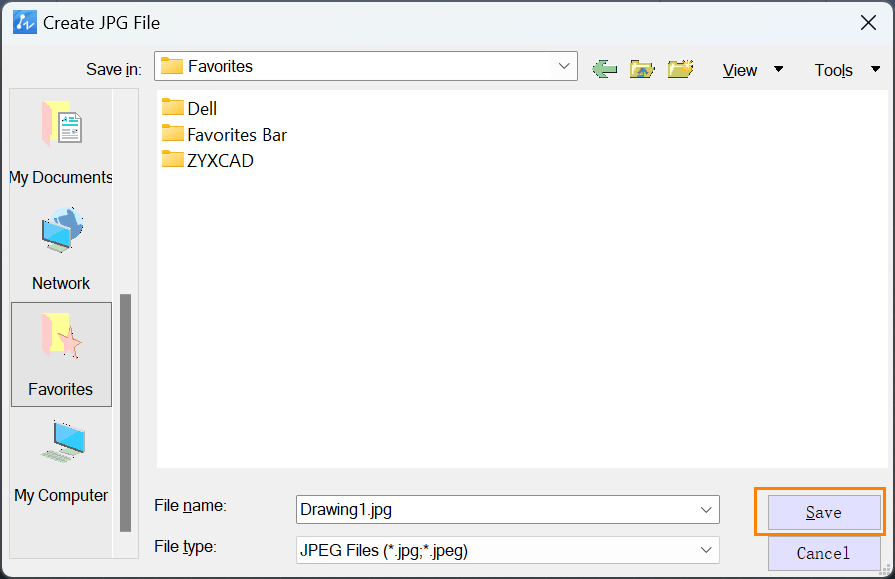Open the File type dropdown list

507,550
